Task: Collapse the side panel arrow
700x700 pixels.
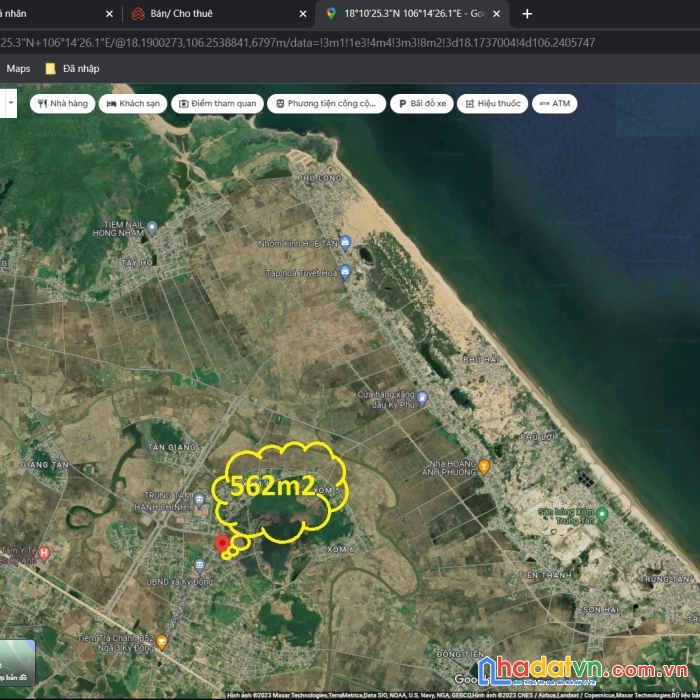Action: pyautogui.click(x=10, y=103)
